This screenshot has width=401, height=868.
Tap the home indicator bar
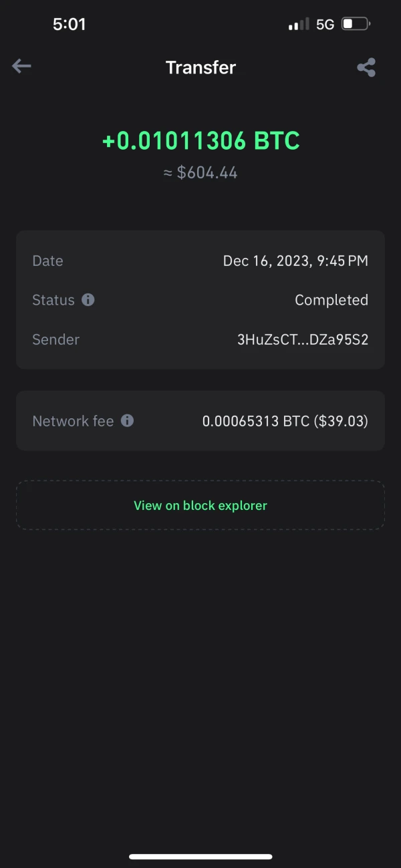(200, 856)
